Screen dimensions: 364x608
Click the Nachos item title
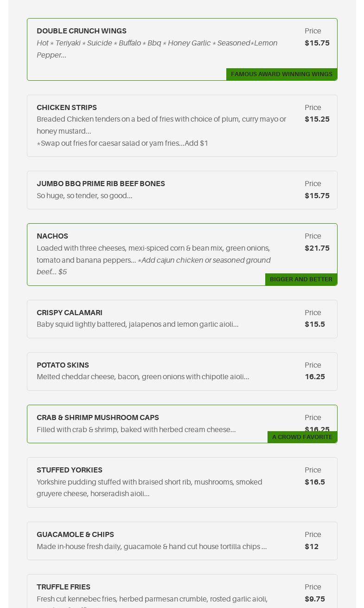click(52, 236)
